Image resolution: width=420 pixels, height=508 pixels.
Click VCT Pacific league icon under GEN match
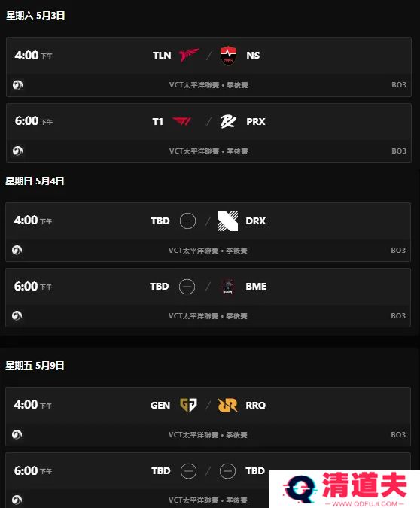17,434
